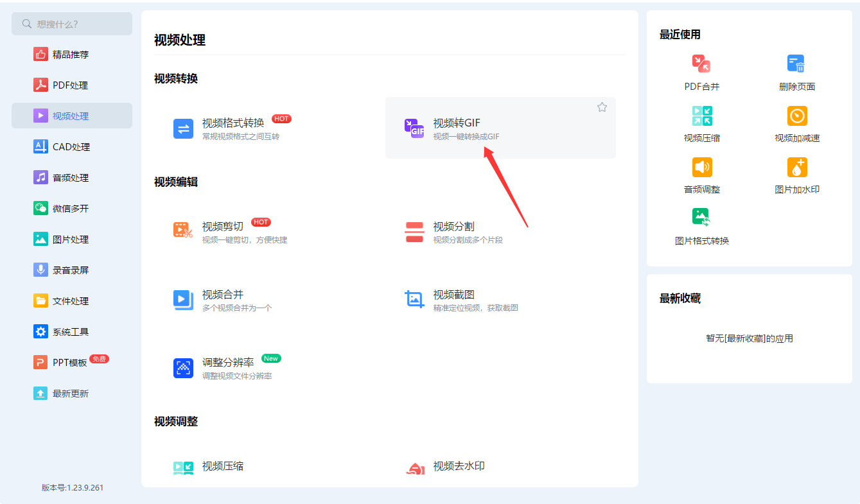Click the 视频转GIF purple icon
Screen dimensions: 860x504
tap(414, 128)
